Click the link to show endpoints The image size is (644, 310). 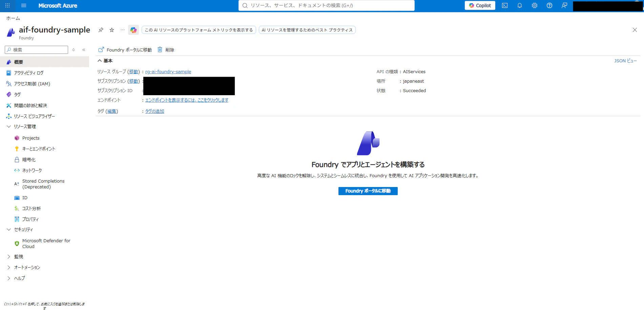pyautogui.click(x=187, y=100)
